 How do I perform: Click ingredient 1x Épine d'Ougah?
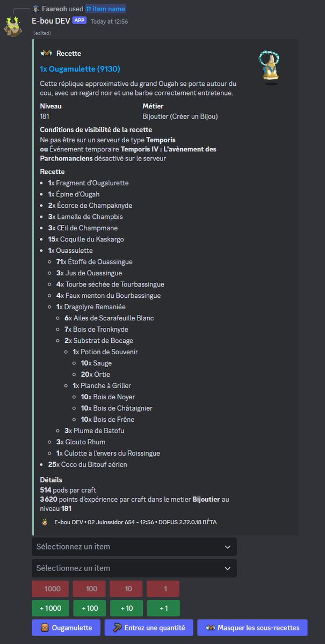(74, 194)
